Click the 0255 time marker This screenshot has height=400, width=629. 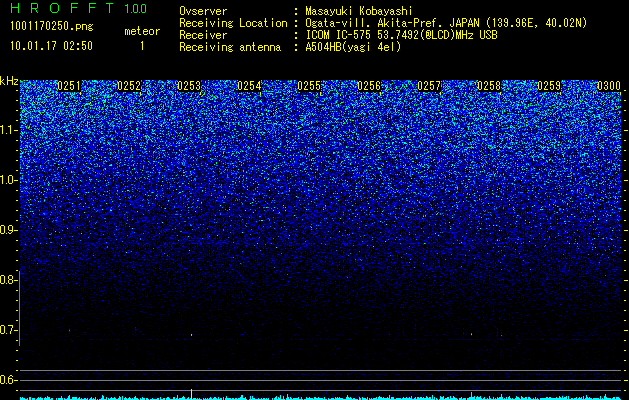coord(309,86)
